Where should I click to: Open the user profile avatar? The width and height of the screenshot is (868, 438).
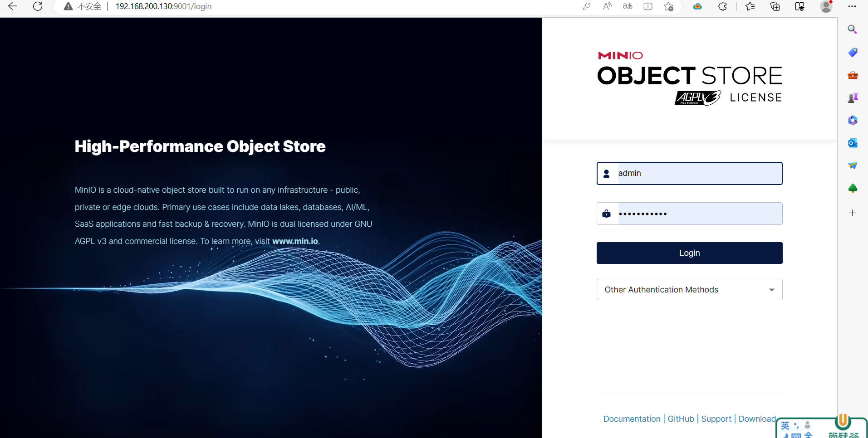(x=826, y=6)
